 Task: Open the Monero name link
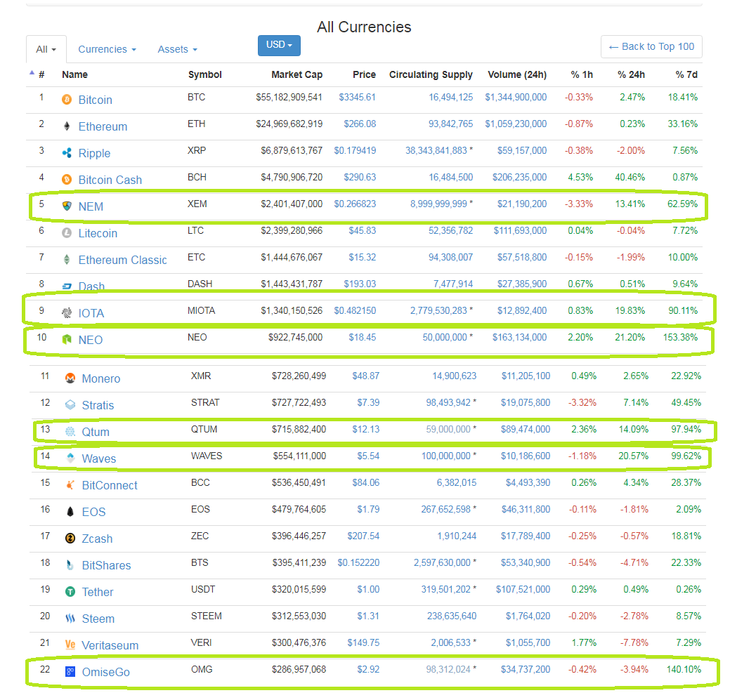coord(101,378)
